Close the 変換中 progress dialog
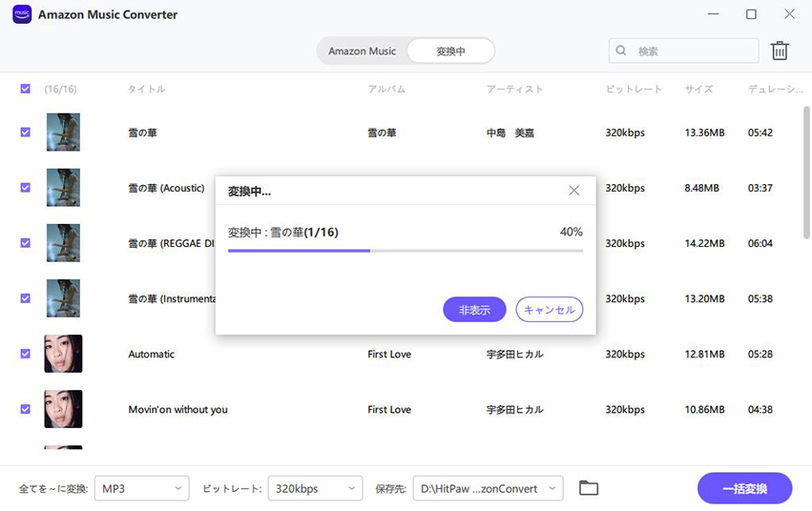 [x=573, y=191]
